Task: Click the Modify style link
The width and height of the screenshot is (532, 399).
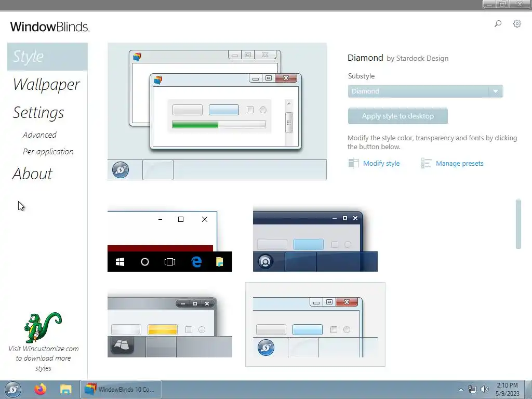Action: [381, 164]
